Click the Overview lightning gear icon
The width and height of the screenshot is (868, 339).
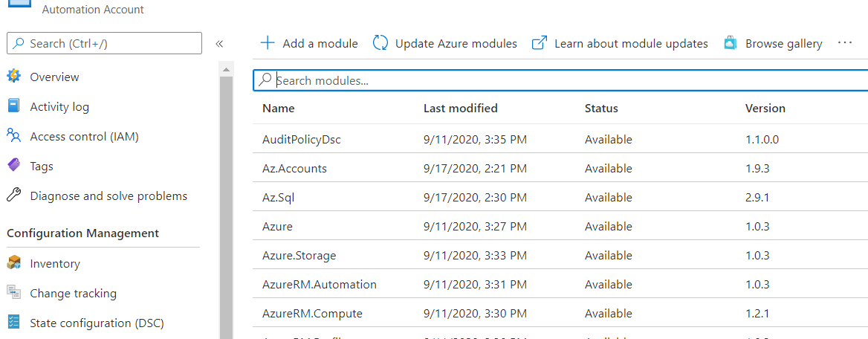pos(14,77)
